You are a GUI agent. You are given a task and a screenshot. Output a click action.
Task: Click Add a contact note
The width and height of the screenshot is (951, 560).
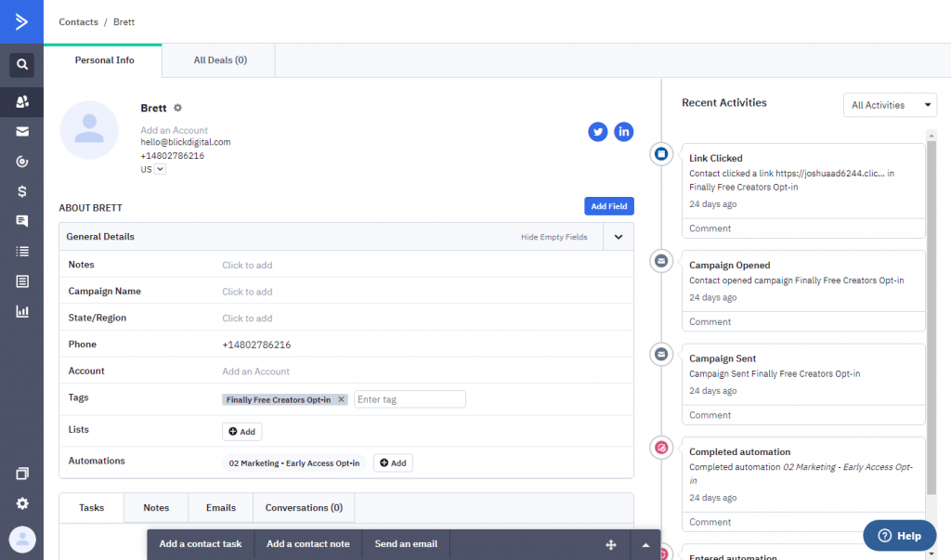point(307,544)
